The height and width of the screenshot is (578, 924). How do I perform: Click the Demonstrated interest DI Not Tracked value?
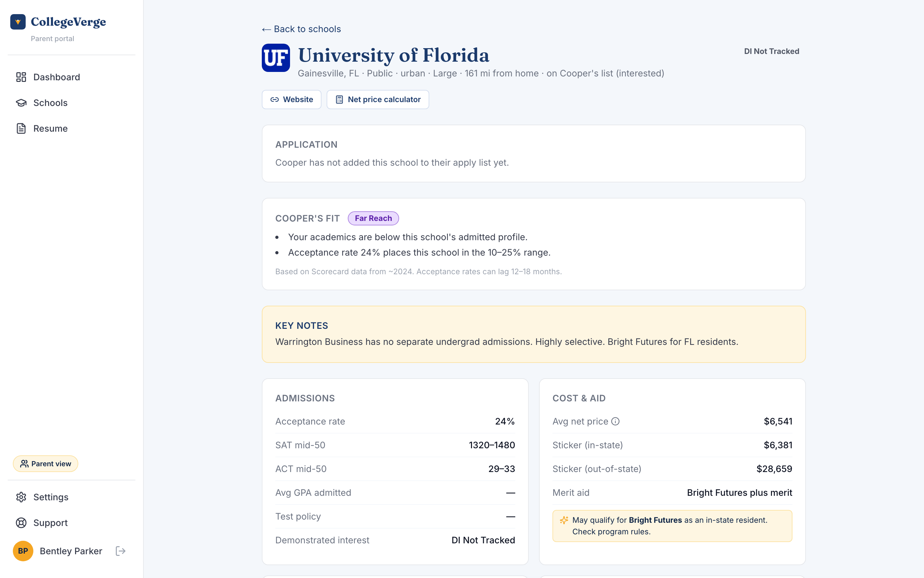pos(483,540)
